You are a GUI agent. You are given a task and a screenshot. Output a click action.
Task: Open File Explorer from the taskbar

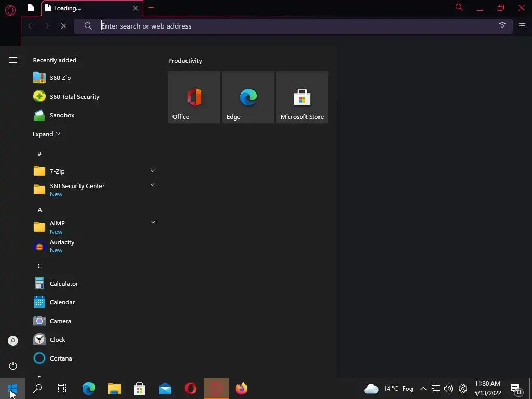[114, 389]
